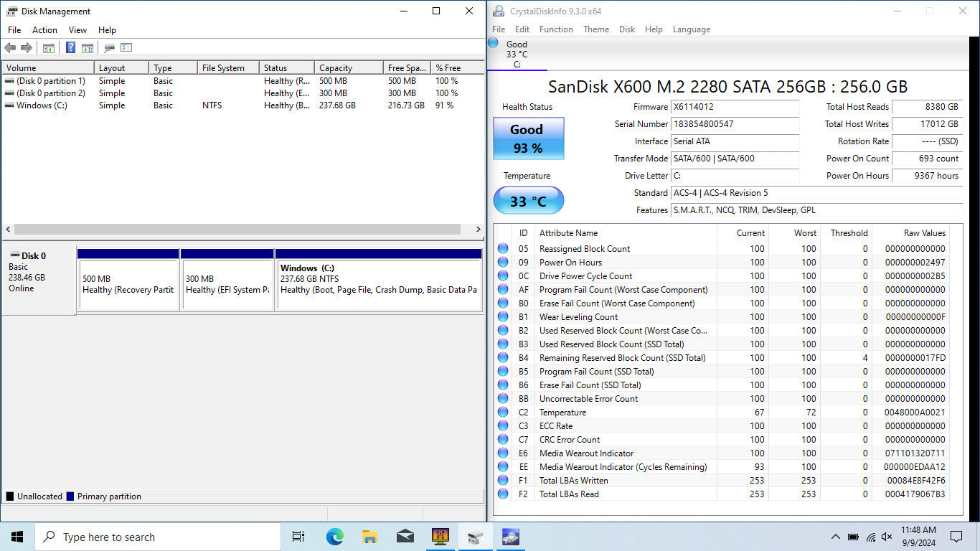Click the status orb for Temperature attribute C2
980x551 pixels.
coord(503,413)
